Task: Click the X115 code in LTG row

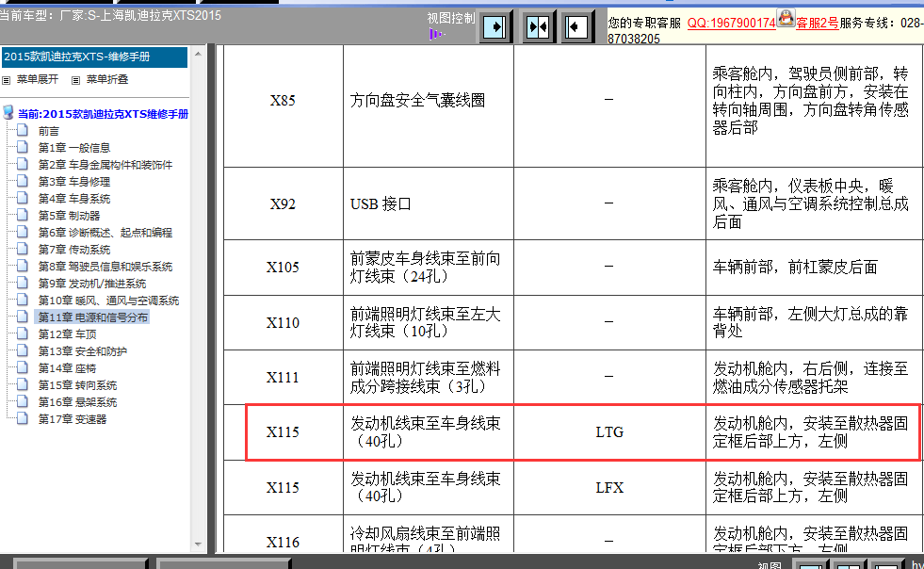Action: tap(283, 432)
